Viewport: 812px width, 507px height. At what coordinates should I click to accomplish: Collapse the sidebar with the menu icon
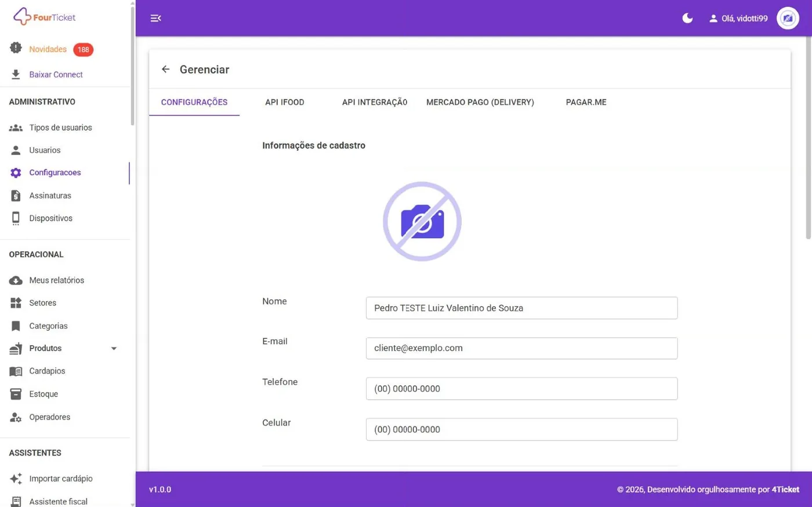(x=155, y=18)
